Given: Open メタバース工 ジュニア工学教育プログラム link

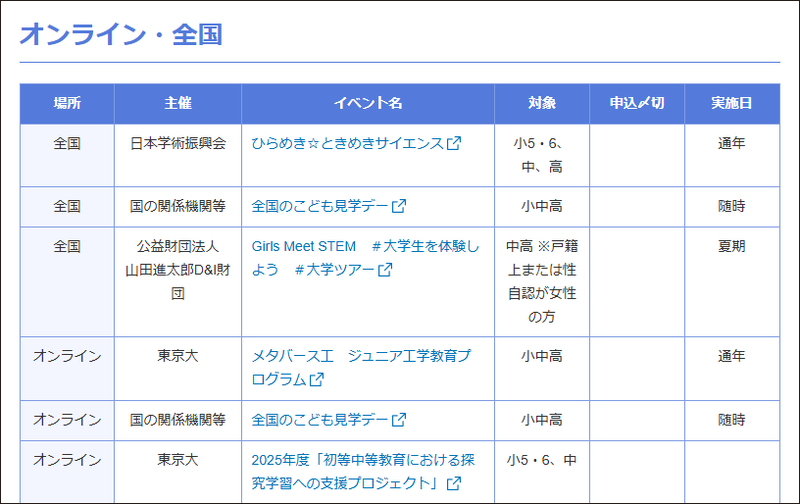Looking at the screenshot, I should (361, 368).
